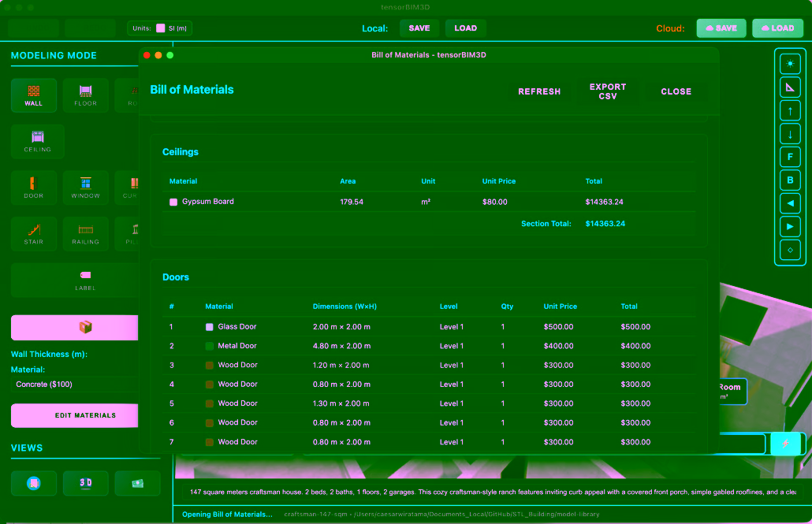The width and height of the screenshot is (812, 524).
Task: Select the front view F button
Action: point(790,157)
